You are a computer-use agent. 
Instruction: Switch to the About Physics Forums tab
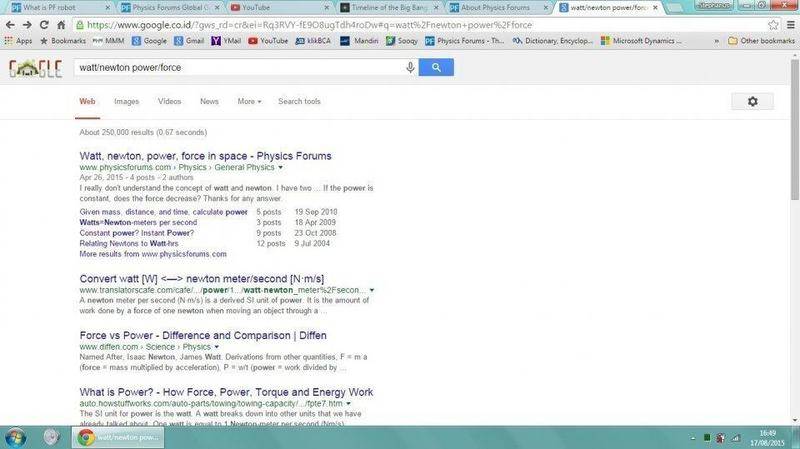499,8
